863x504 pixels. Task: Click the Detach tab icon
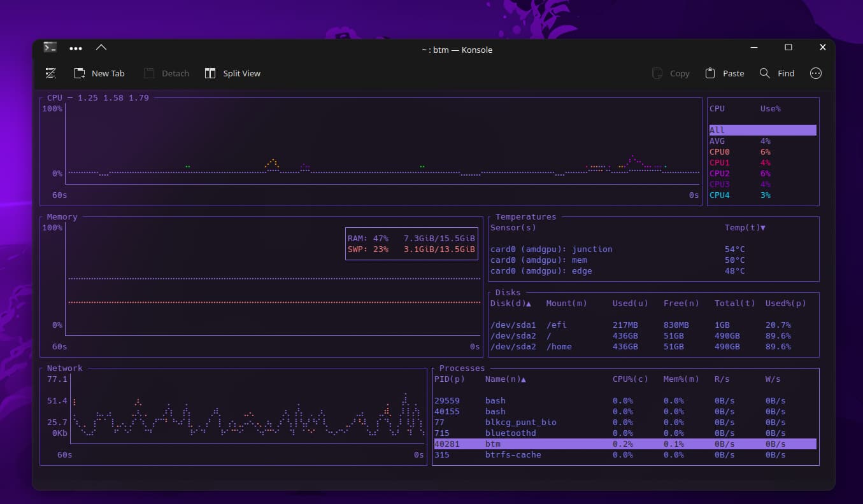click(x=149, y=73)
